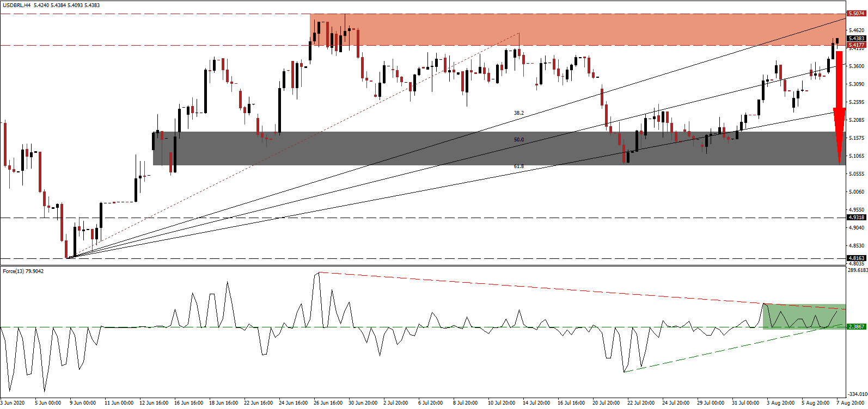Click the 61.8 Fibonacci fan label
This screenshot has width=868, height=409.
518,166
